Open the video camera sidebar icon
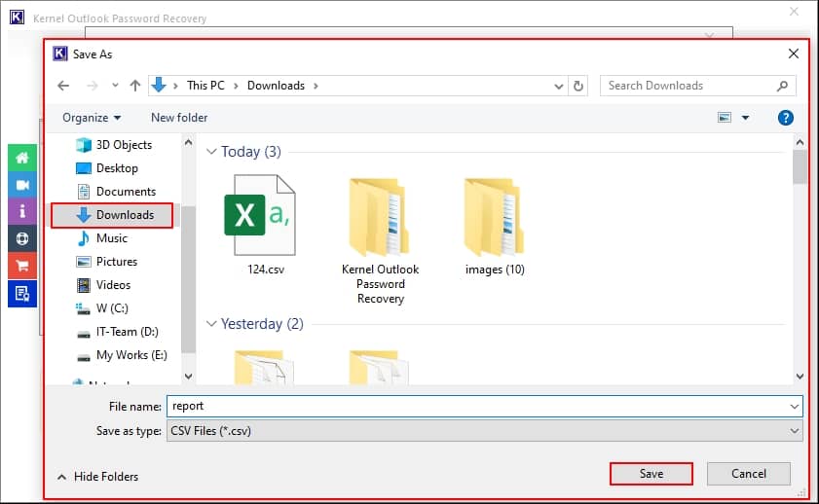 (x=22, y=185)
